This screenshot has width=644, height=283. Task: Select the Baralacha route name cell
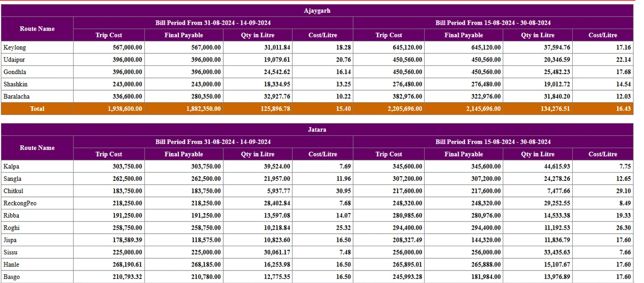[37, 97]
